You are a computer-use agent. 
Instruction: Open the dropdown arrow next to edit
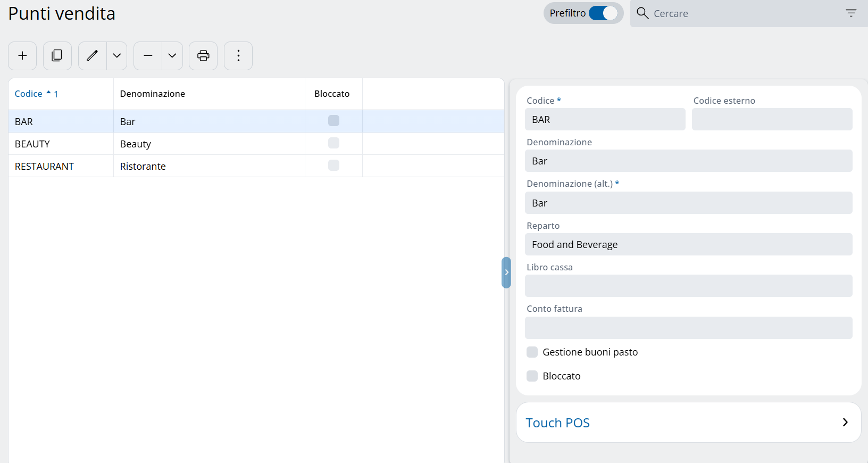[117, 56]
